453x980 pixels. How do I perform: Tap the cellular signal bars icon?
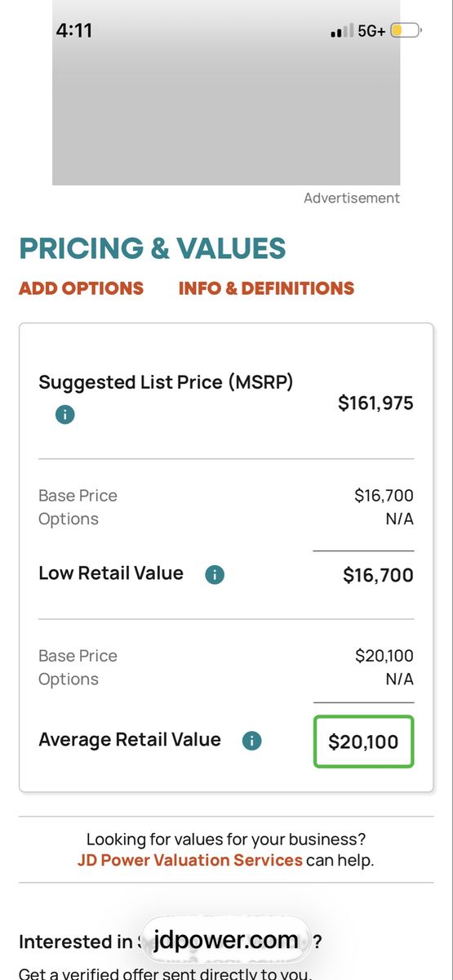(x=341, y=31)
